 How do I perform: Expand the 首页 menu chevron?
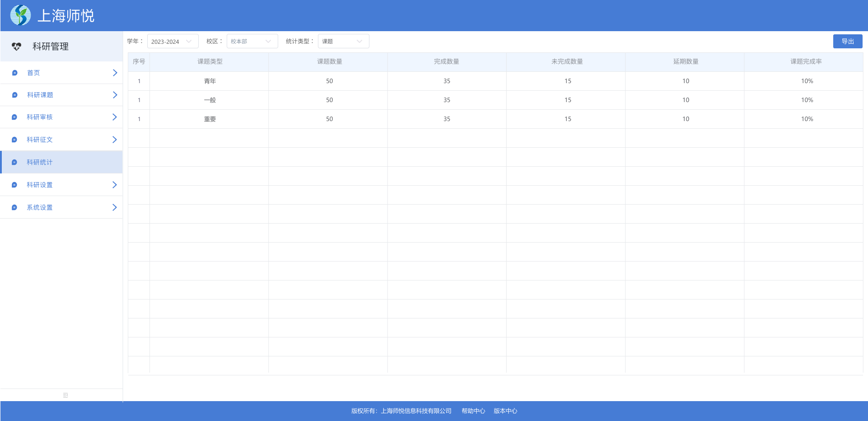click(x=115, y=73)
